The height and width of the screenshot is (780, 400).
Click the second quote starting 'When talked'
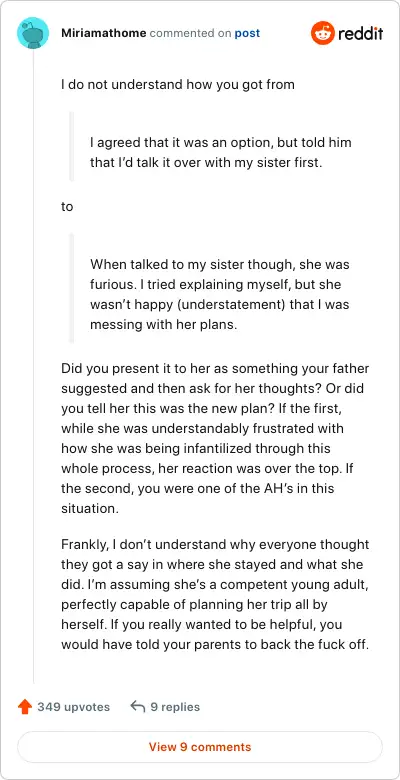[219, 294]
